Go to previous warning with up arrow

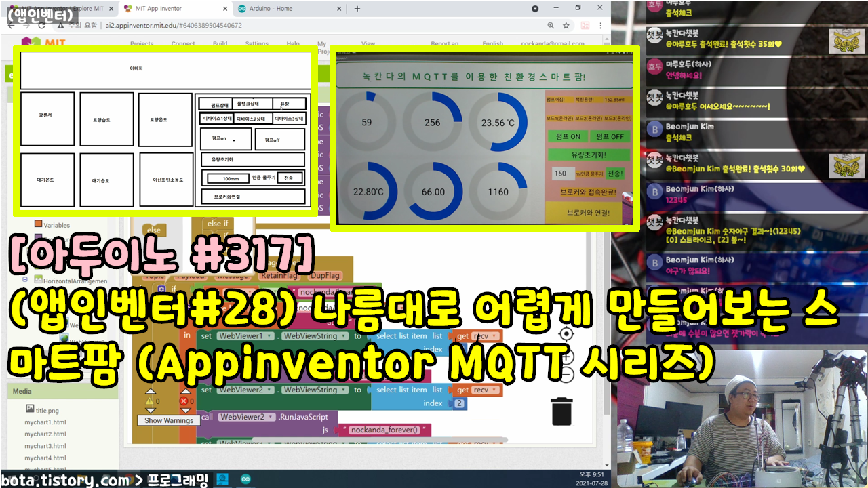tap(151, 391)
